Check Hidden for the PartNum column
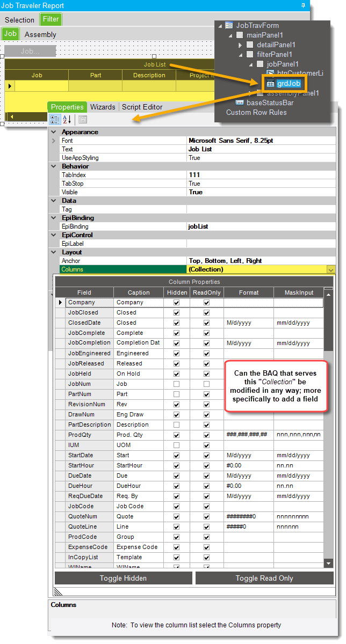 coord(176,394)
